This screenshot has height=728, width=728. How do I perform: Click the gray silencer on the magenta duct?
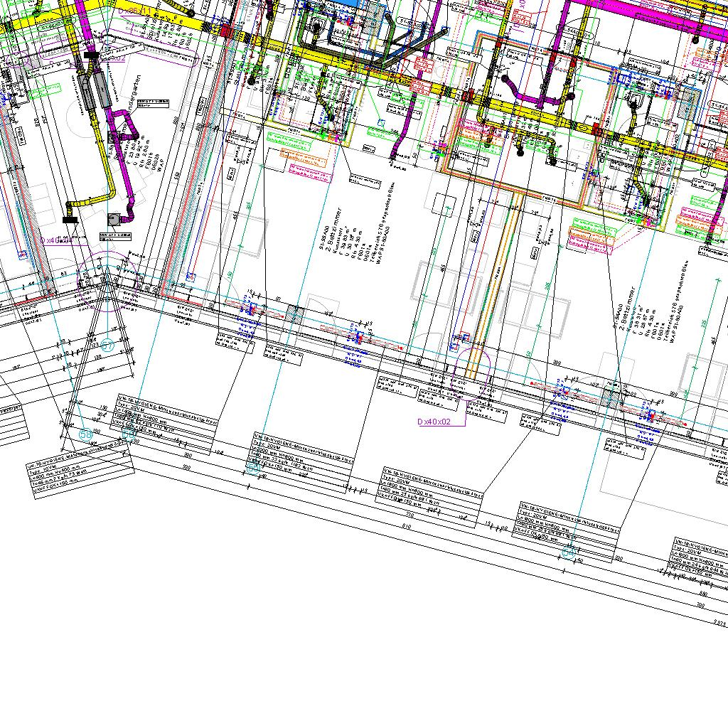tap(101, 90)
